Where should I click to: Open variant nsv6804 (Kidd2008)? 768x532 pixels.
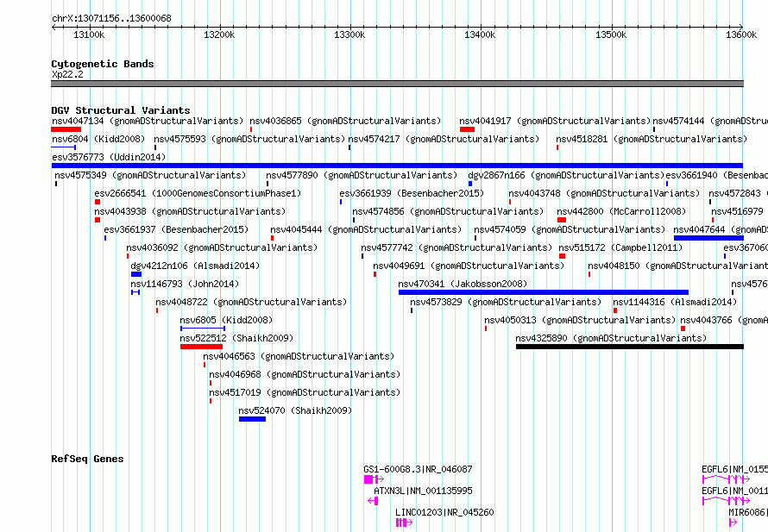point(98,139)
